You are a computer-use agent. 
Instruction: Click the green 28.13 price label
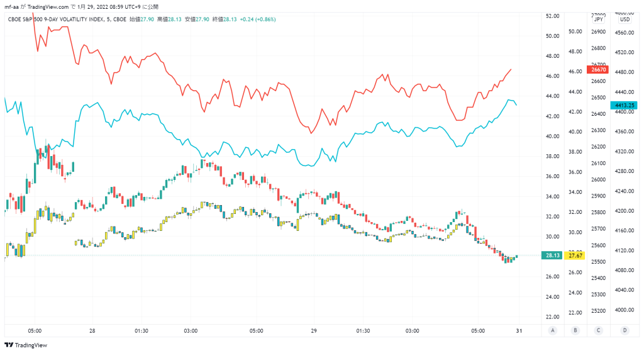click(552, 255)
